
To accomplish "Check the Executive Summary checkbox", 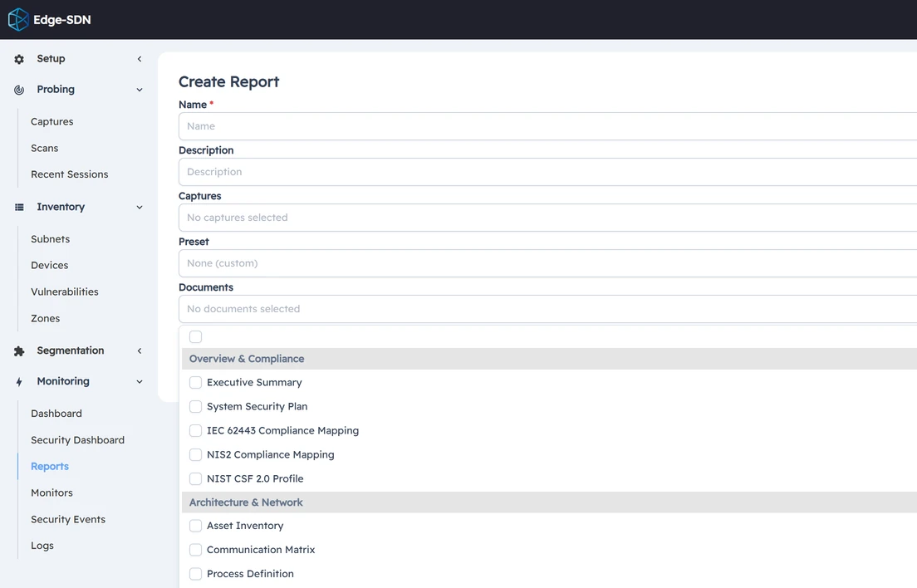I will (195, 382).
